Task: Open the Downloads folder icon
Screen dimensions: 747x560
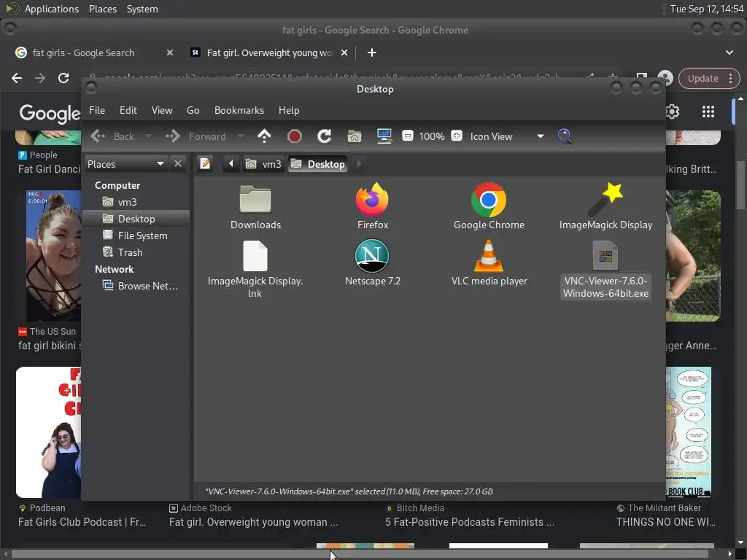Action: pyautogui.click(x=255, y=199)
